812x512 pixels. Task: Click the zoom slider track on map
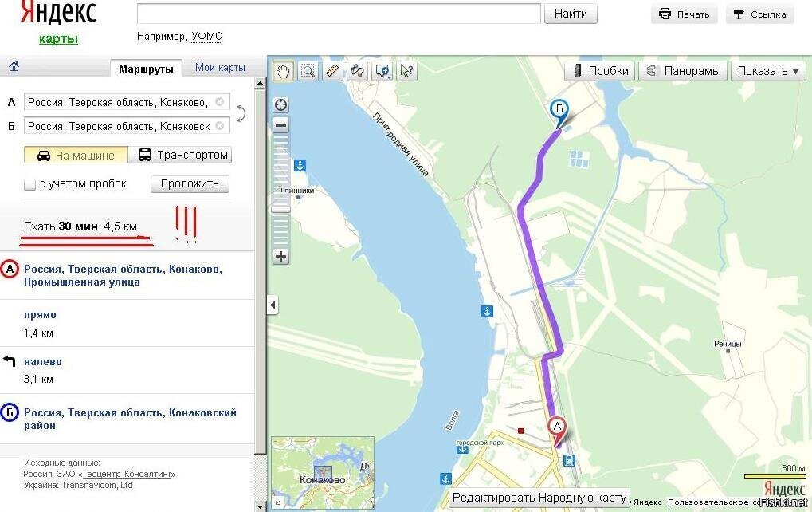[280, 191]
